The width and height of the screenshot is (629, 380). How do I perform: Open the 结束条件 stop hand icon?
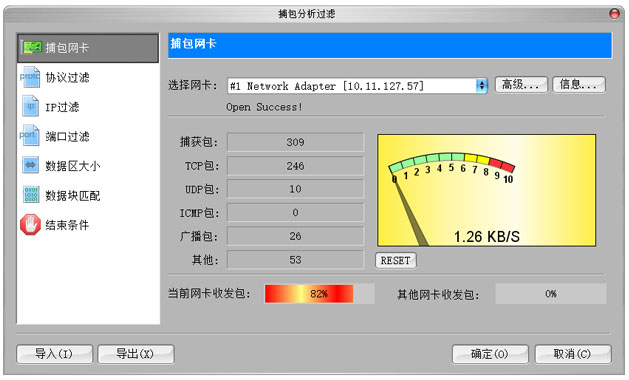(30, 224)
